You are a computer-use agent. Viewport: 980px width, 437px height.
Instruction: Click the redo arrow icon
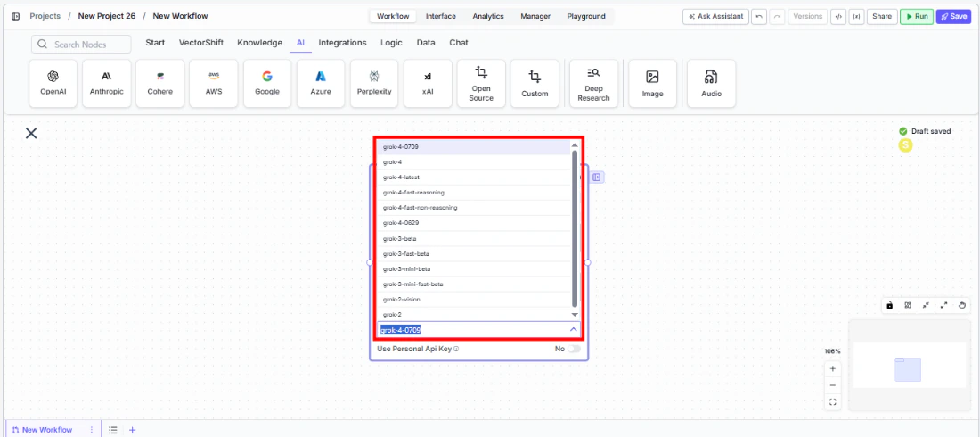(777, 16)
